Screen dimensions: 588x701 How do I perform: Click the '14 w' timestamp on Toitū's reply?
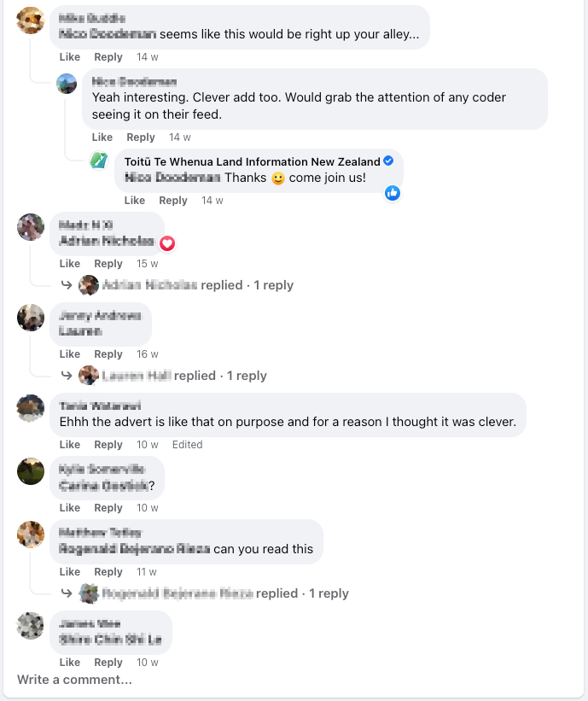(212, 201)
